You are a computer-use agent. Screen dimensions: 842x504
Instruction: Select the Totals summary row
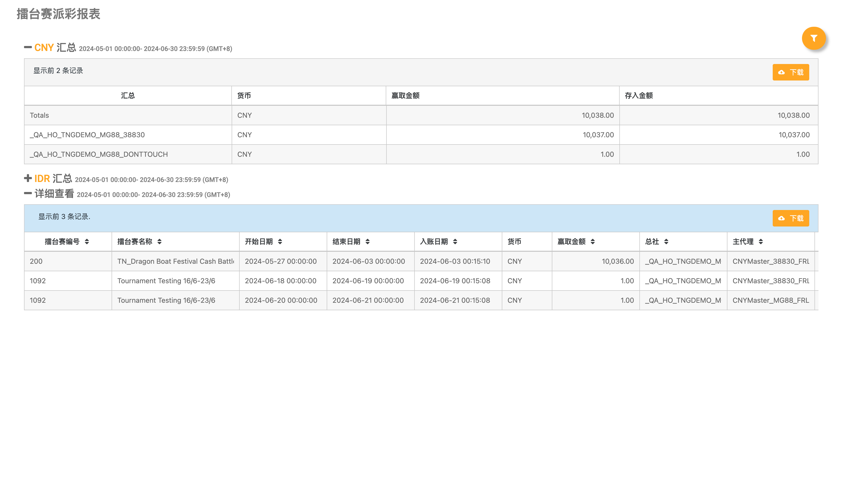[x=40, y=115]
